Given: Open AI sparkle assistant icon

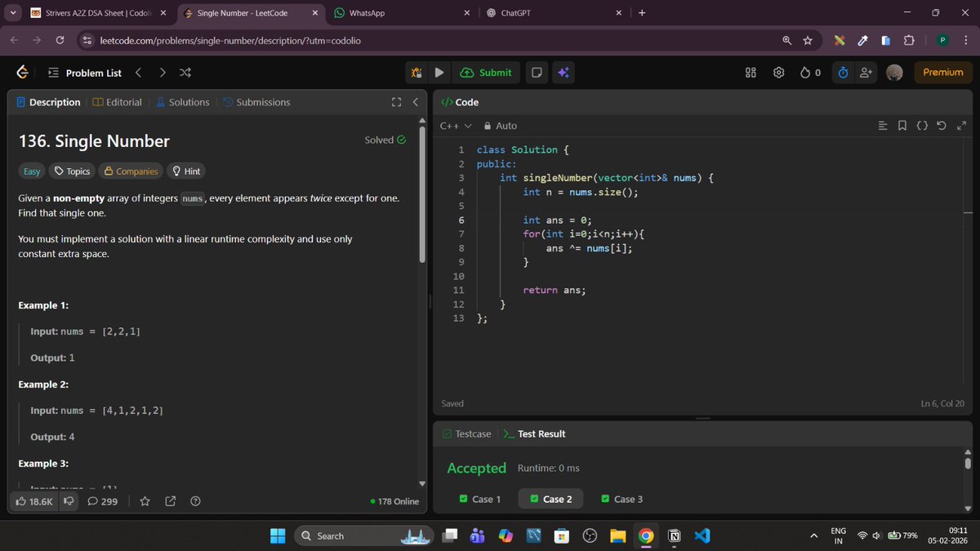Looking at the screenshot, I should coord(563,73).
